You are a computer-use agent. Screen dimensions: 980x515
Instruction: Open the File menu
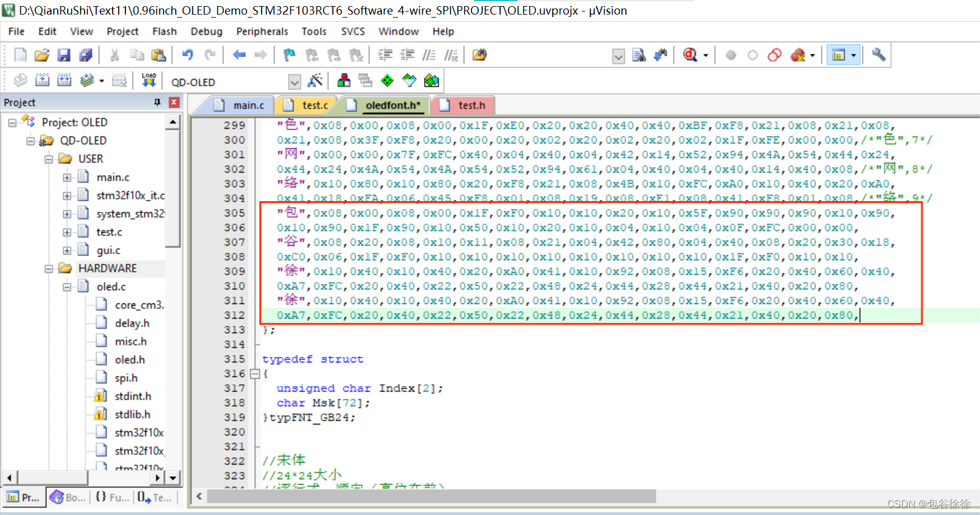pos(16,32)
